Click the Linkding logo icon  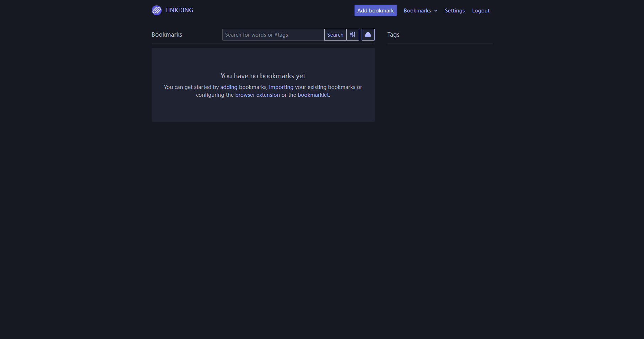[x=157, y=10]
